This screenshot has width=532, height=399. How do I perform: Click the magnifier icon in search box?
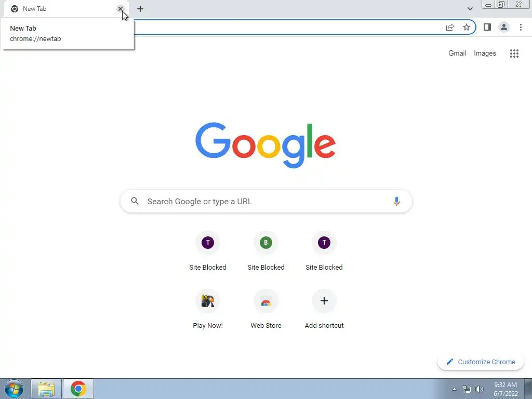pos(135,201)
